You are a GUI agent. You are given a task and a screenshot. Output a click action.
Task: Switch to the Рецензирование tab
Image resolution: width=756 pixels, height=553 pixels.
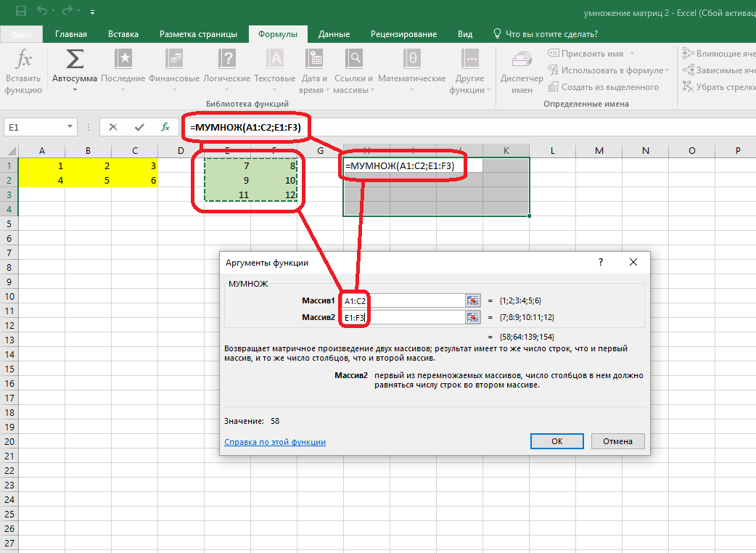tap(403, 34)
